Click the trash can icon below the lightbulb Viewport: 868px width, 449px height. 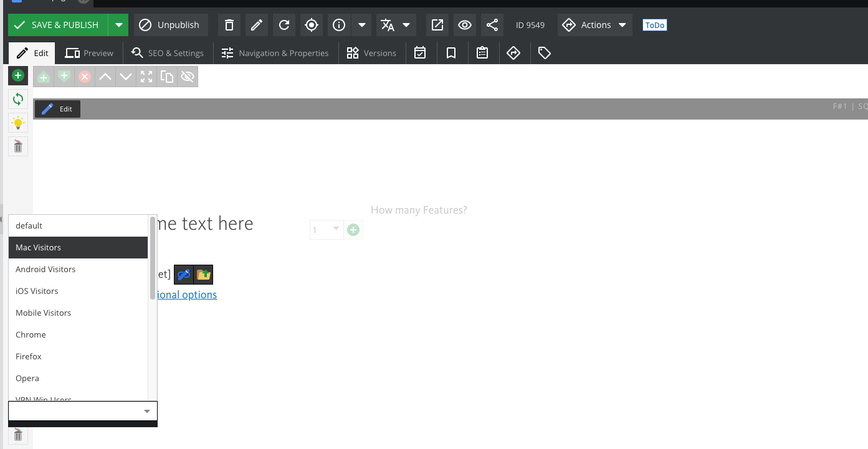point(18,146)
